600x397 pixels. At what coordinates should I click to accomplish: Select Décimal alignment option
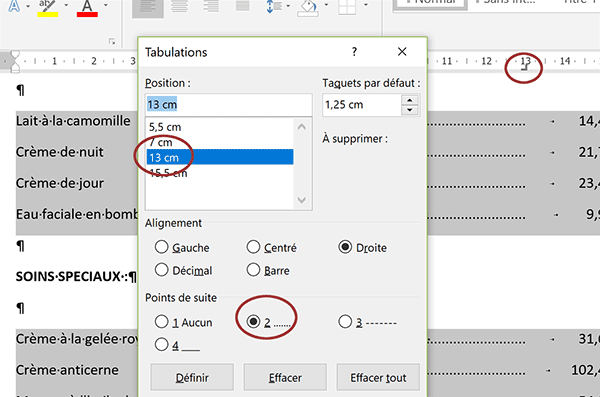click(x=183, y=270)
